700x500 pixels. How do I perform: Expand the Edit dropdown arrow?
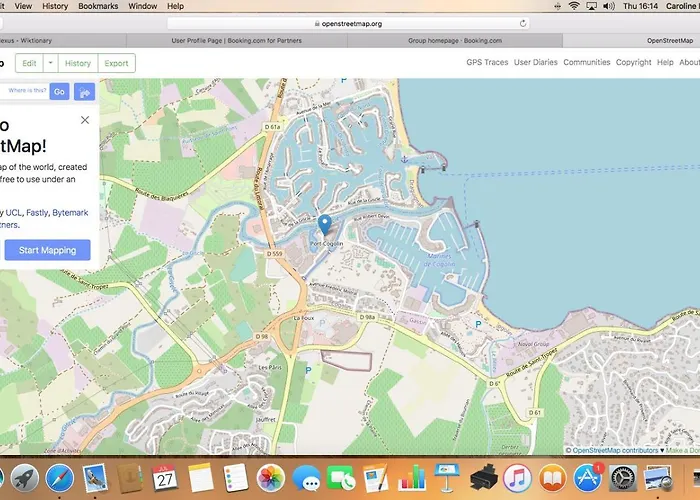(x=50, y=63)
